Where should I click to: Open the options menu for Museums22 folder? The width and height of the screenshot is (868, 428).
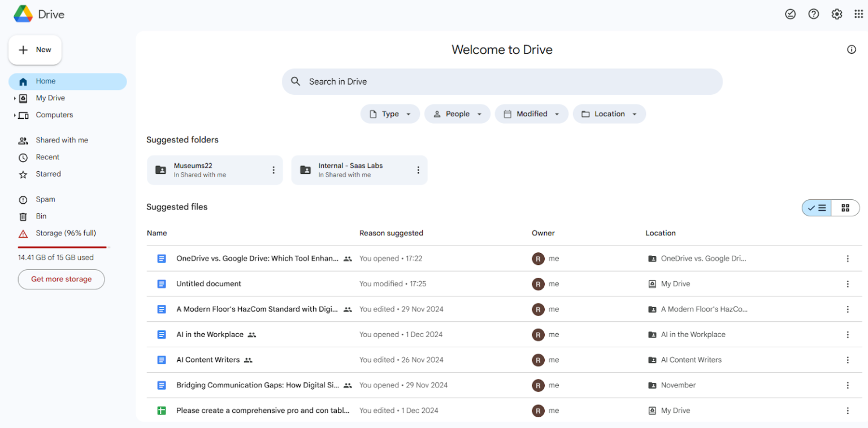pyautogui.click(x=274, y=170)
